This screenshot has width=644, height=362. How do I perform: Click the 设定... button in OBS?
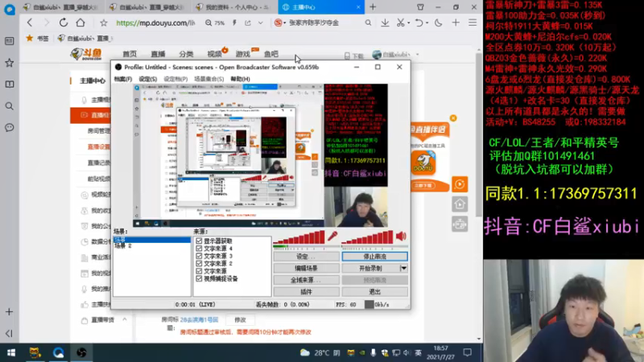[x=307, y=256]
